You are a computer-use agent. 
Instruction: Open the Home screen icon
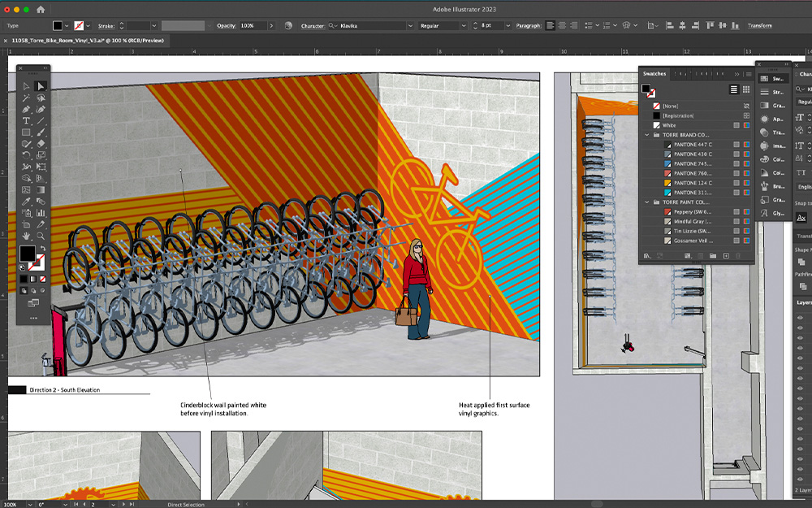pos(41,9)
